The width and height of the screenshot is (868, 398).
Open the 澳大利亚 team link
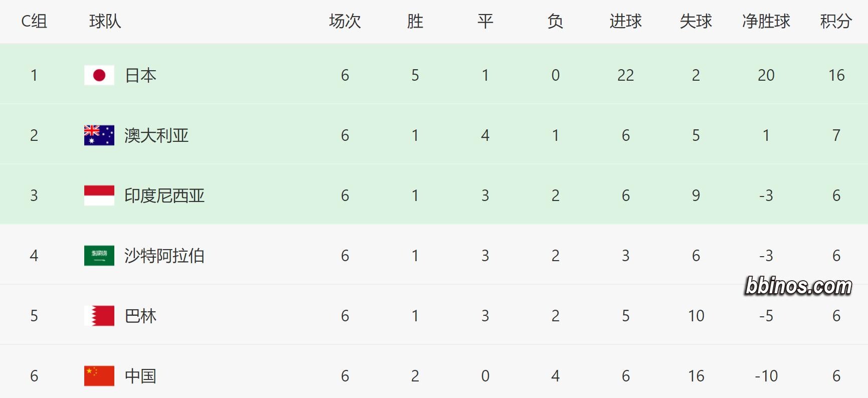pos(156,135)
